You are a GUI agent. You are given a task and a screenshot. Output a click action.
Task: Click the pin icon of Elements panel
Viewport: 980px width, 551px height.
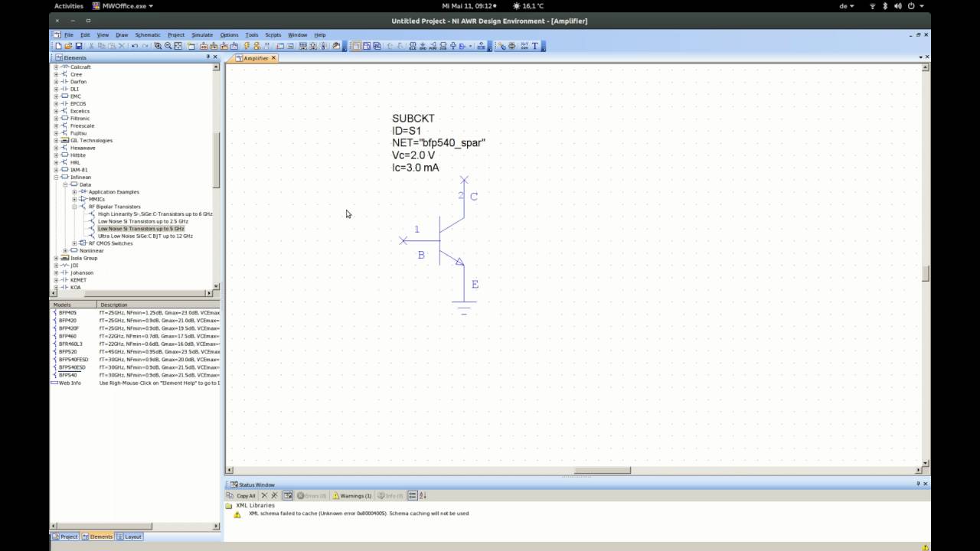pyautogui.click(x=207, y=57)
